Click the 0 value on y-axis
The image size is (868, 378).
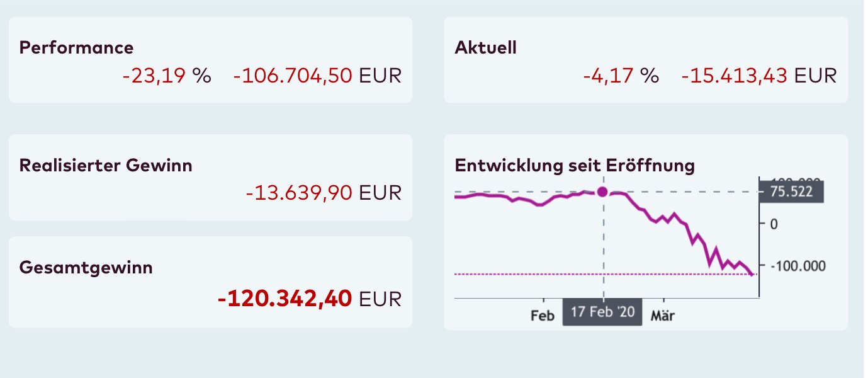point(774,224)
